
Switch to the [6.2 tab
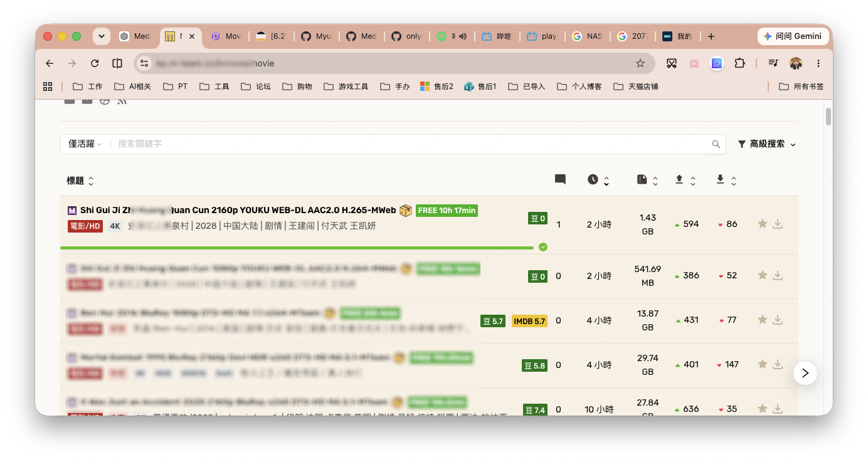271,36
